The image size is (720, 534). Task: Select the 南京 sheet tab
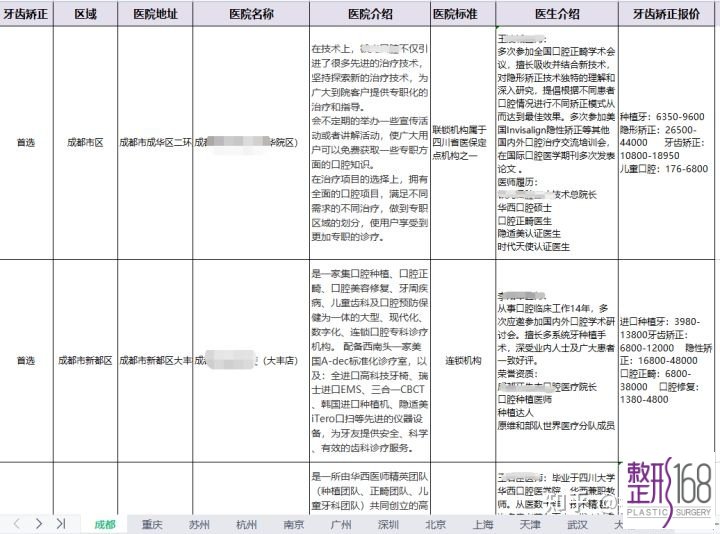pos(294,524)
